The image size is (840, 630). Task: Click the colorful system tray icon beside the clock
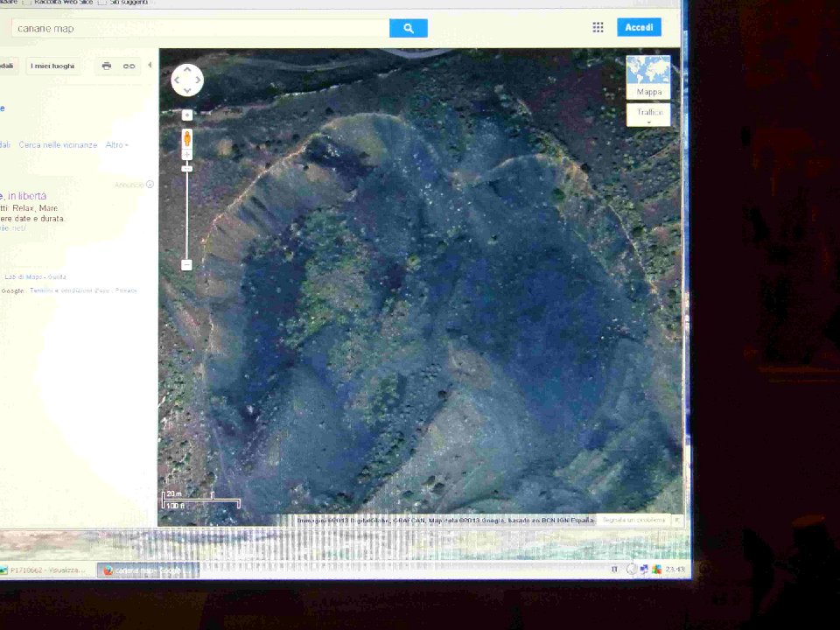[x=657, y=569]
